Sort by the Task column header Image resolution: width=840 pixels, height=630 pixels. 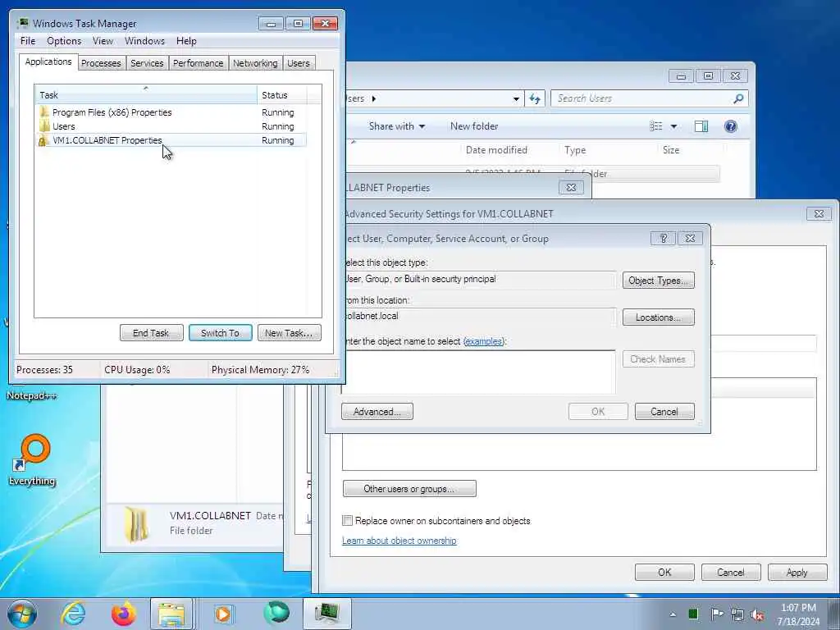(146, 95)
